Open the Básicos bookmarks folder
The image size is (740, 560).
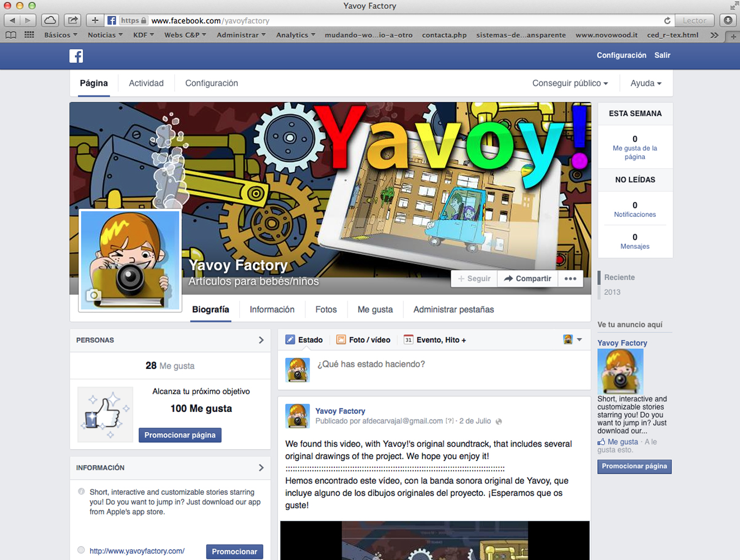pyautogui.click(x=60, y=35)
